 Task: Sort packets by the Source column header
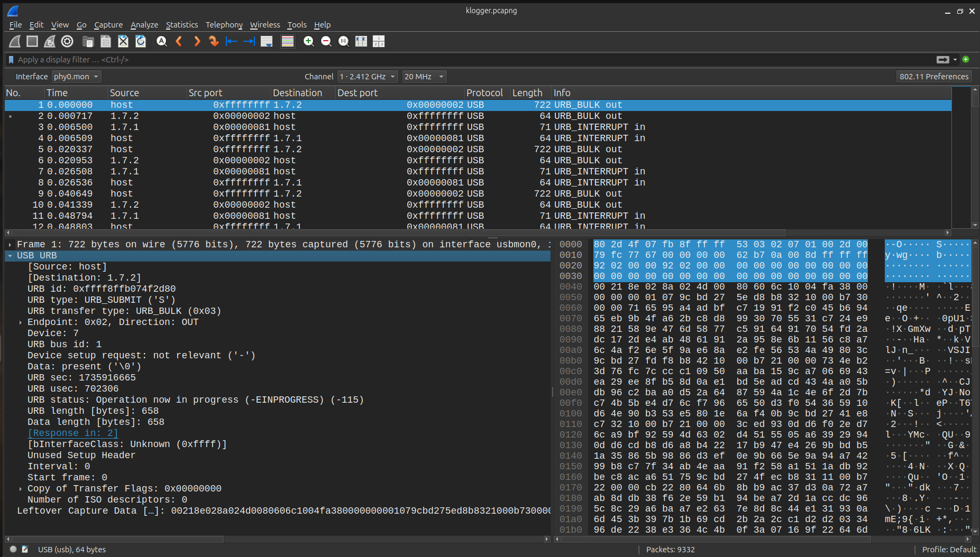click(148, 93)
